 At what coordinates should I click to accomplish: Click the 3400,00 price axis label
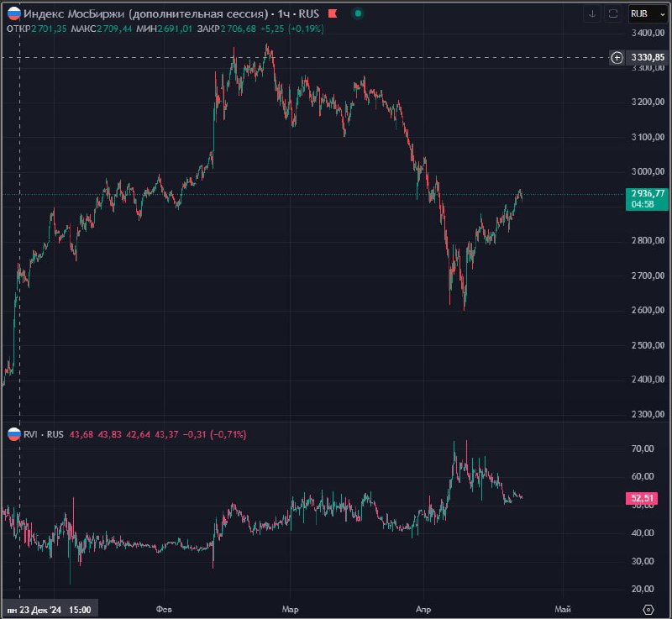click(648, 33)
